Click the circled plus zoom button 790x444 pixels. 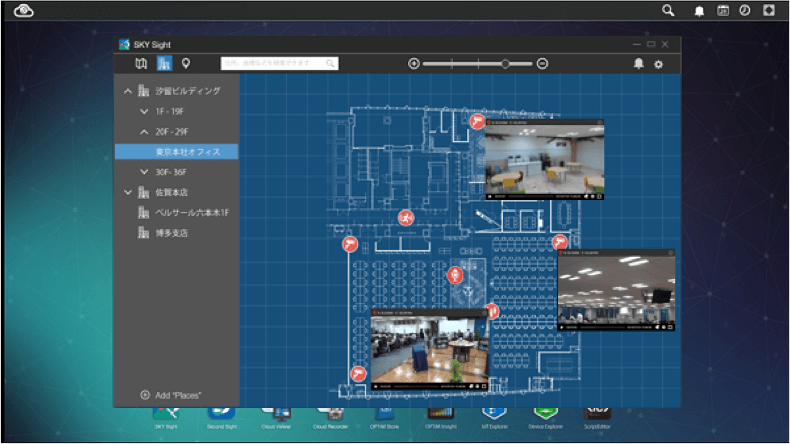(414, 64)
